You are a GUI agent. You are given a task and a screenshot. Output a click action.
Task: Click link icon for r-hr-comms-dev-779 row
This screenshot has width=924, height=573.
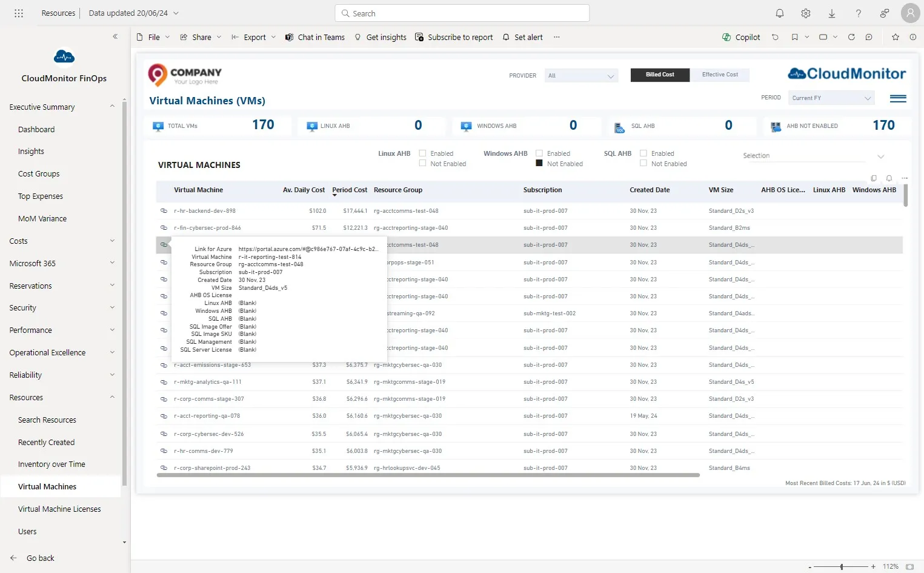[164, 451]
